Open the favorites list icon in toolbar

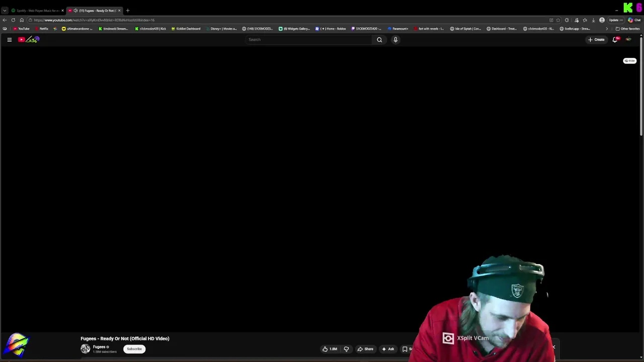pyautogui.click(x=585, y=20)
